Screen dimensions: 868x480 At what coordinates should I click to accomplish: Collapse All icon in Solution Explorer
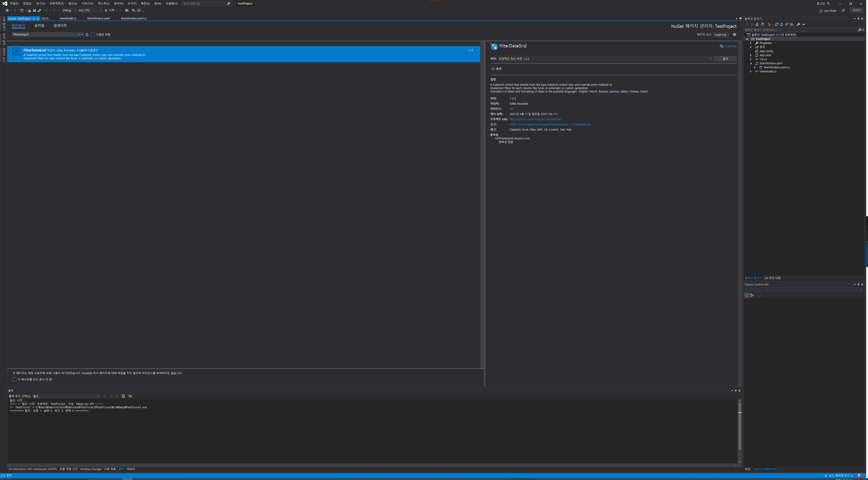[787, 24]
